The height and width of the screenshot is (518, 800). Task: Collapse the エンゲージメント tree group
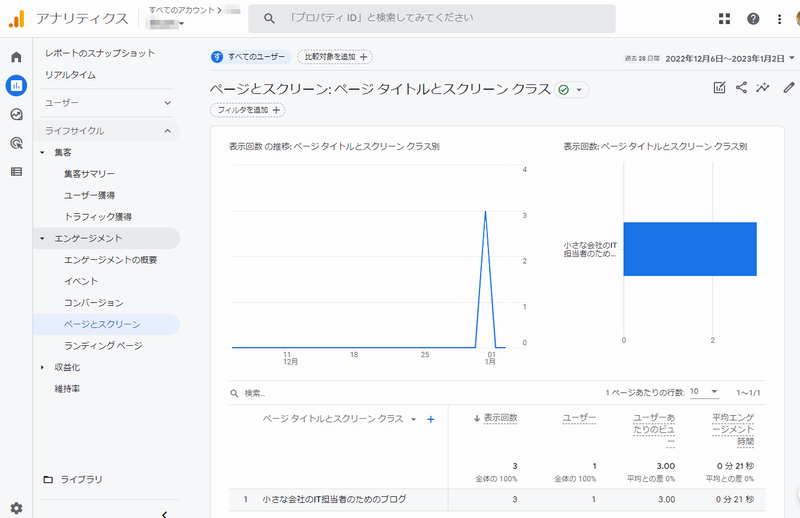42,238
